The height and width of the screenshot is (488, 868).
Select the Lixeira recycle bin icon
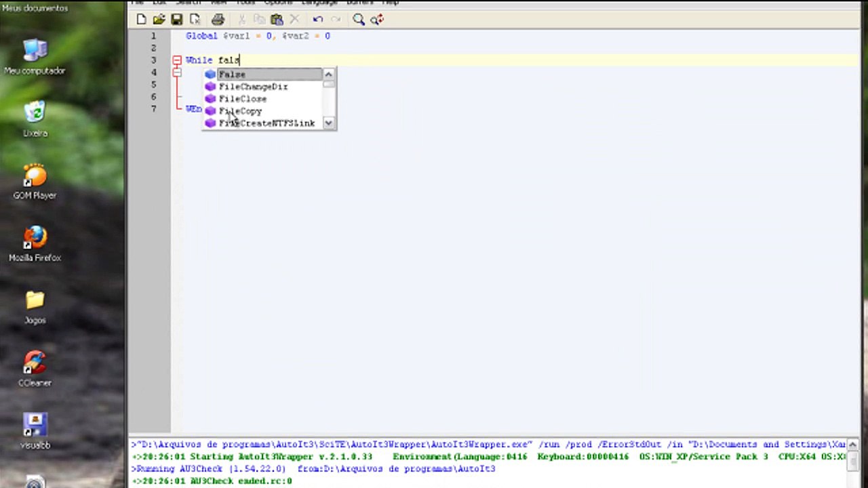coord(35,119)
